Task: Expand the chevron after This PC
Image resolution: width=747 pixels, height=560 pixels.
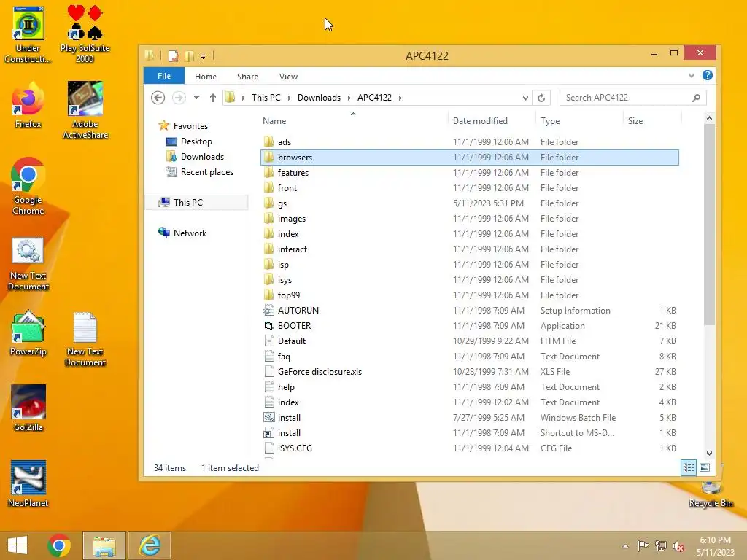Action: (x=289, y=98)
